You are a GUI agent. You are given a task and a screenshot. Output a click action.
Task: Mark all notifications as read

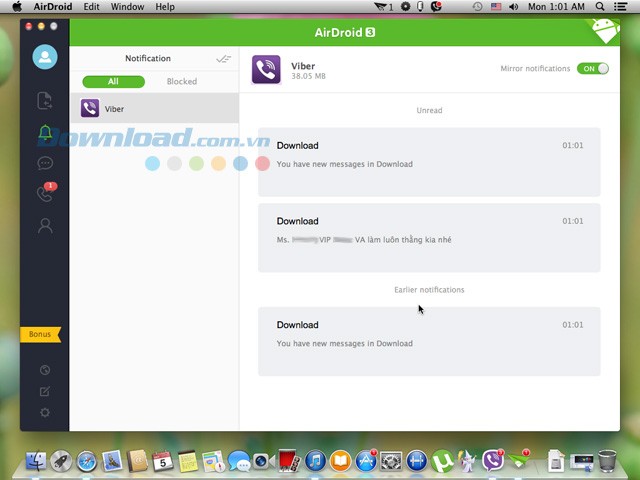(x=223, y=59)
